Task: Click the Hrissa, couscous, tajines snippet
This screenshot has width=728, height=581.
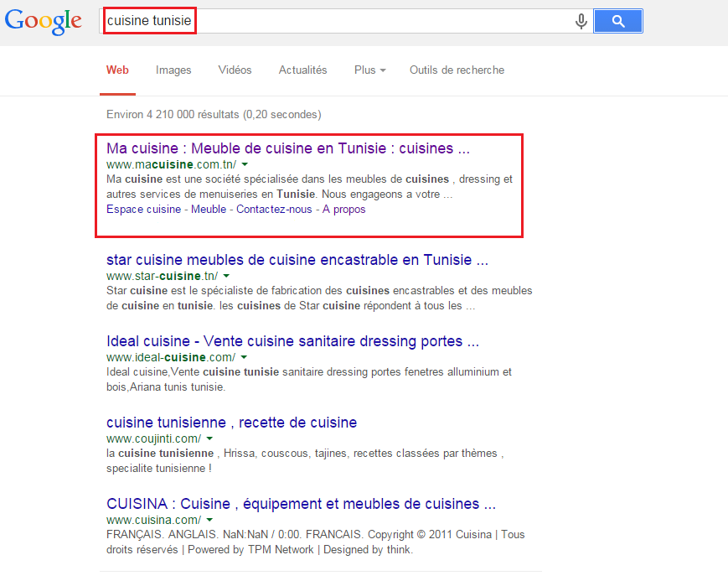Action: 305,460
